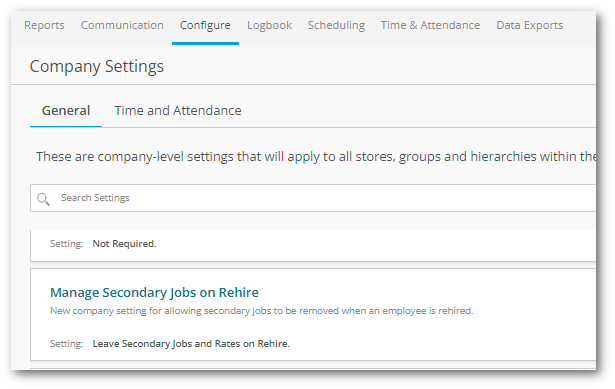Click the magnifier search icon

(43, 199)
